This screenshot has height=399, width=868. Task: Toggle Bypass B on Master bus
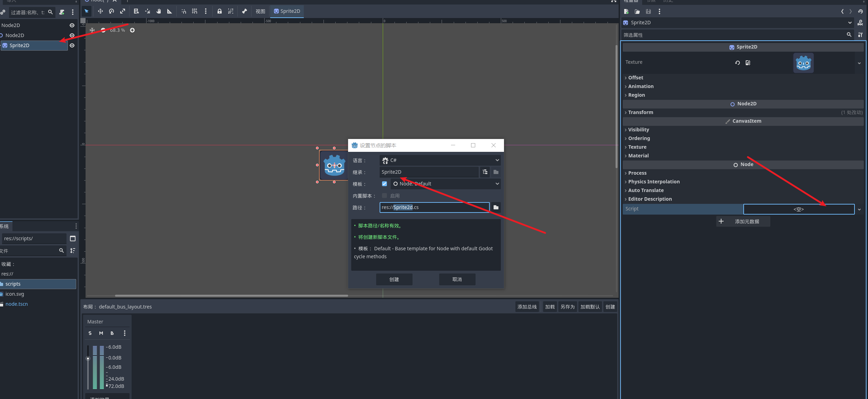(112, 333)
